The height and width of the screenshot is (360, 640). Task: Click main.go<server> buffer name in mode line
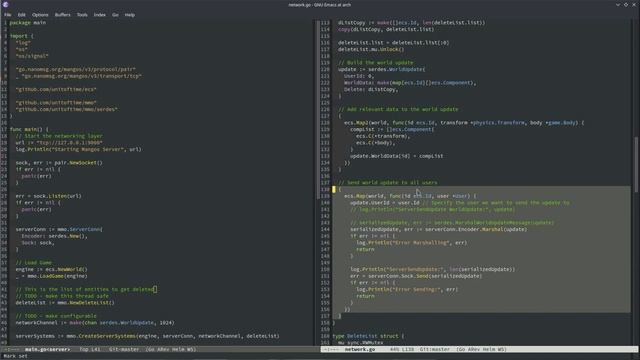pos(47,349)
